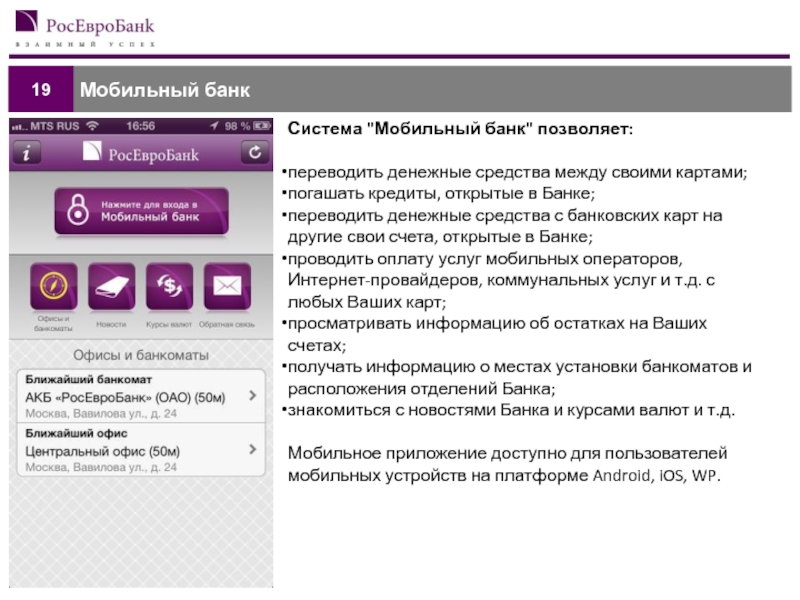Click the 'Новости' label under icon
This screenshot has height=600, width=800.
point(111,324)
